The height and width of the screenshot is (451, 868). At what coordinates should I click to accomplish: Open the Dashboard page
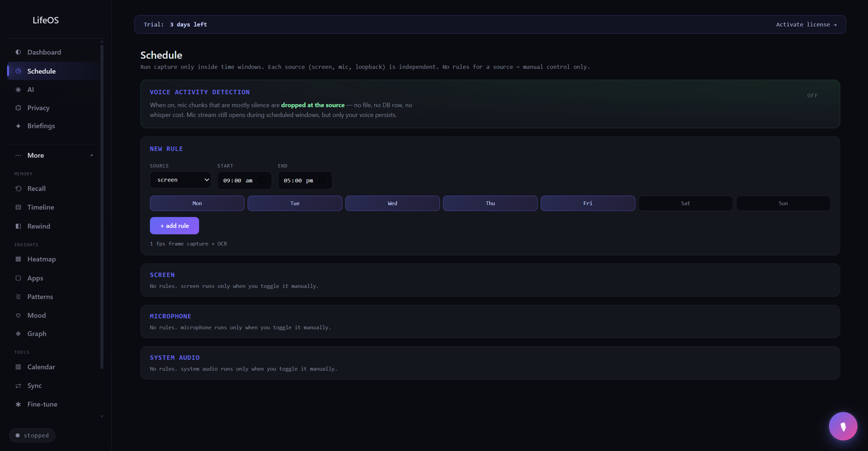click(x=53, y=52)
